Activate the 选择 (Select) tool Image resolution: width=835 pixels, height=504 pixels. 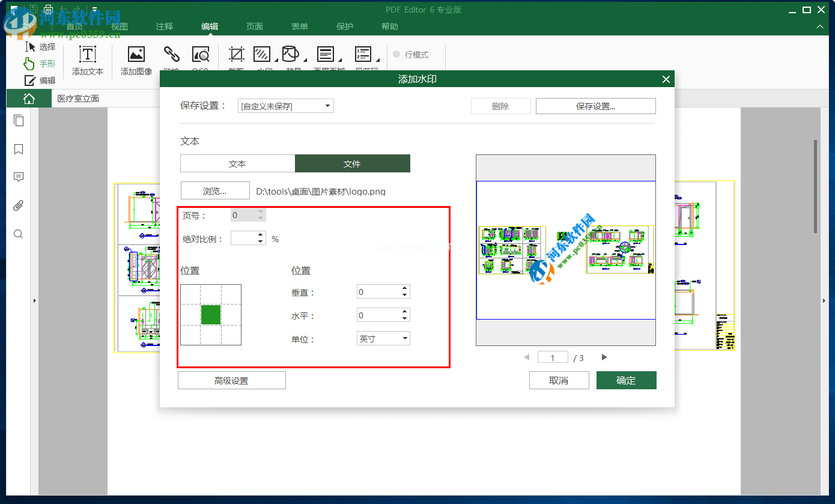pos(40,46)
